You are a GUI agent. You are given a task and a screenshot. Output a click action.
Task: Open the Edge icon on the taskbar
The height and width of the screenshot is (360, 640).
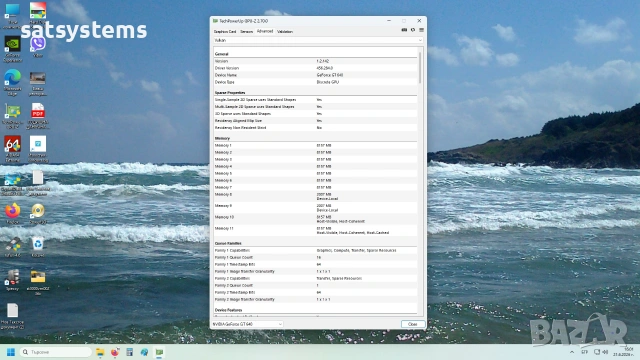(x=144, y=352)
